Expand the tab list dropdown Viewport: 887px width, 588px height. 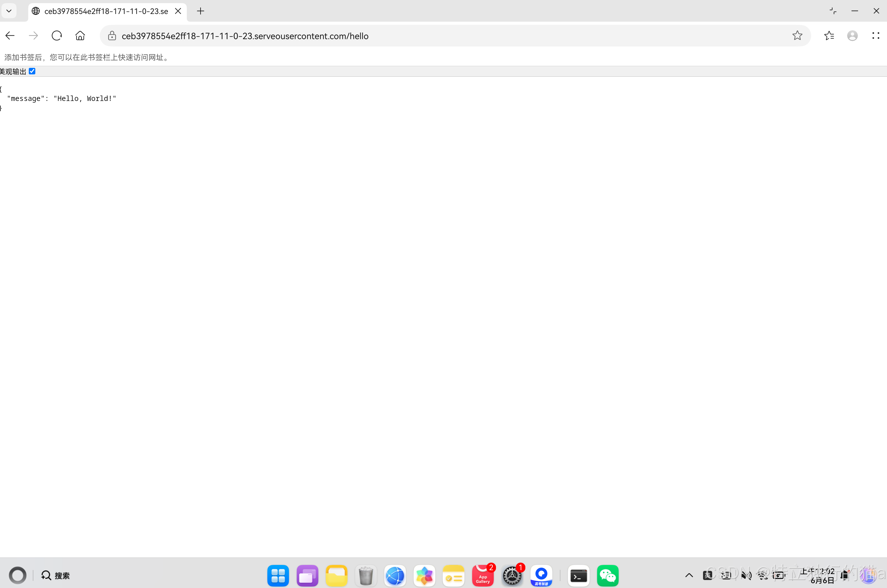pyautogui.click(x=9, y=11)
